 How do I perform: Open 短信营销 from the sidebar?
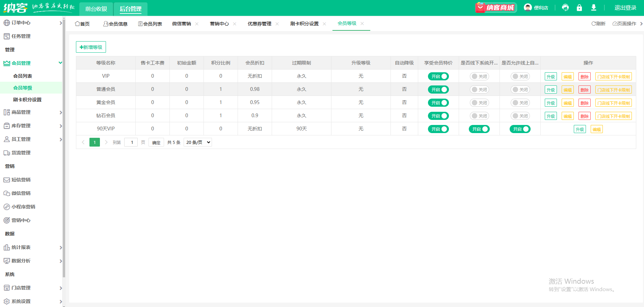tap(21, 180)
